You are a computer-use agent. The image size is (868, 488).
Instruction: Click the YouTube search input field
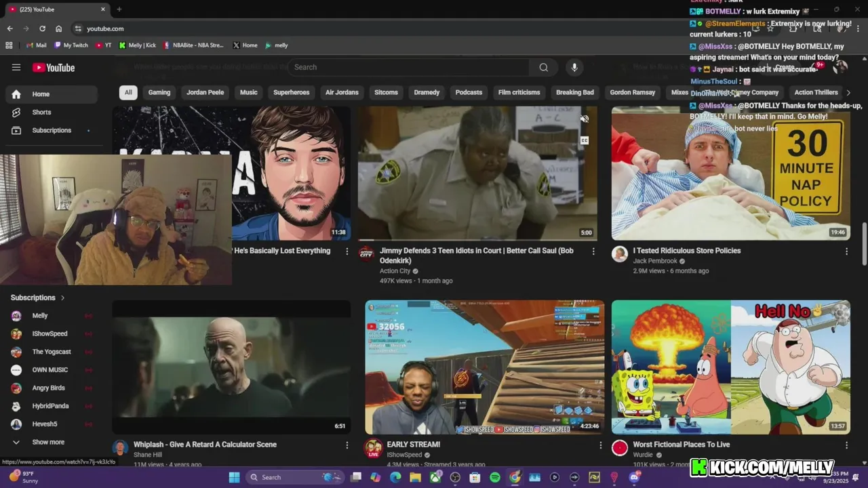[x=410, y=67]
